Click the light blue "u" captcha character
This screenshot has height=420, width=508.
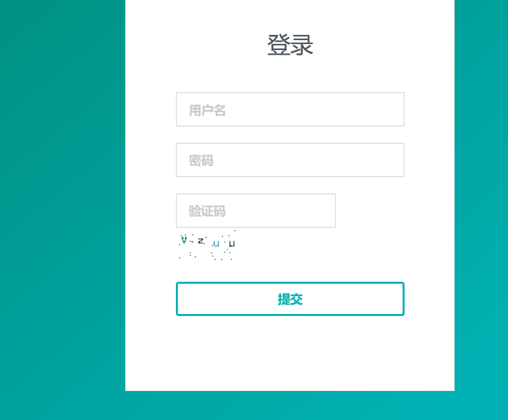tap(216, 244)
